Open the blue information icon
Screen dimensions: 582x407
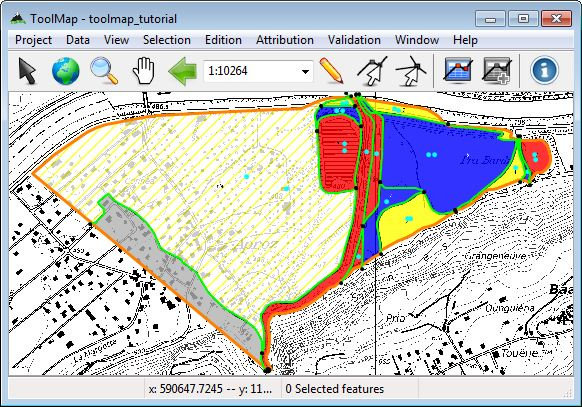point(545,70)
